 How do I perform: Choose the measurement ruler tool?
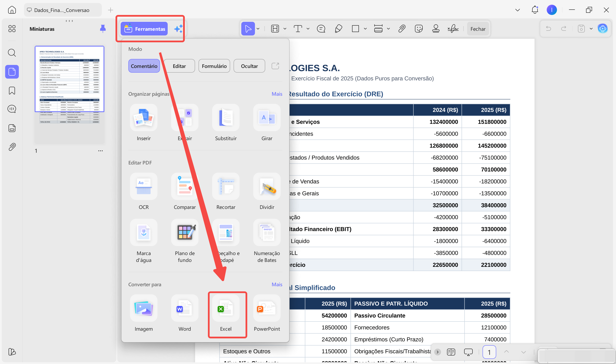coord(378,29)
